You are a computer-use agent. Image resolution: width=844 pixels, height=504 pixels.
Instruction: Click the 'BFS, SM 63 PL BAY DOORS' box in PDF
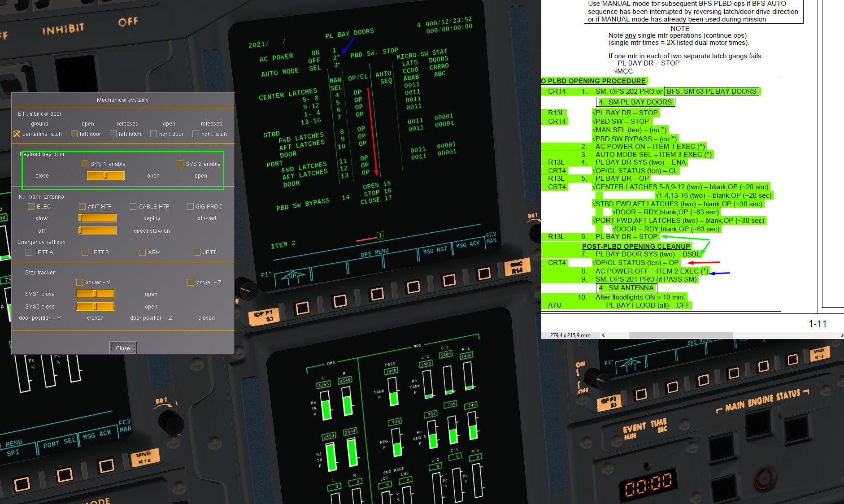tap(711, 91)
